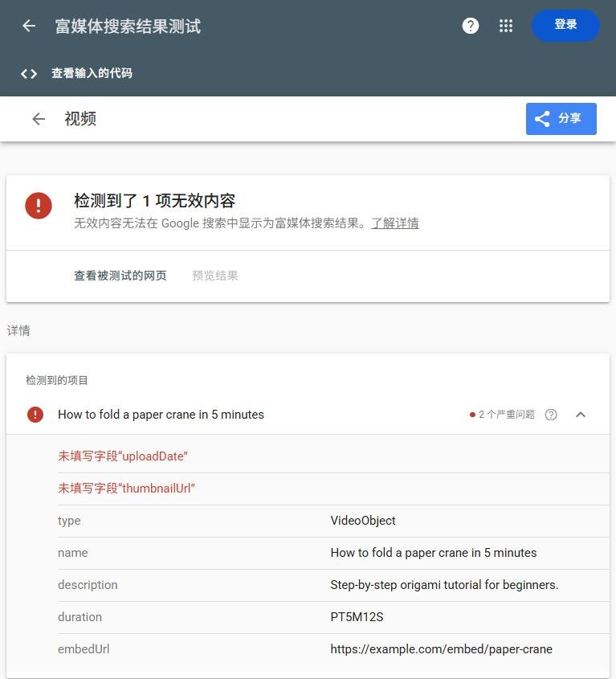Screen dimensions: 616x679
Task: Click the 登录 sign-in button
Action: tap(565, 26)
